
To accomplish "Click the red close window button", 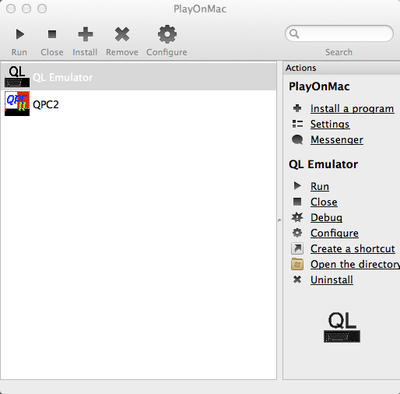I will [11, 9].
